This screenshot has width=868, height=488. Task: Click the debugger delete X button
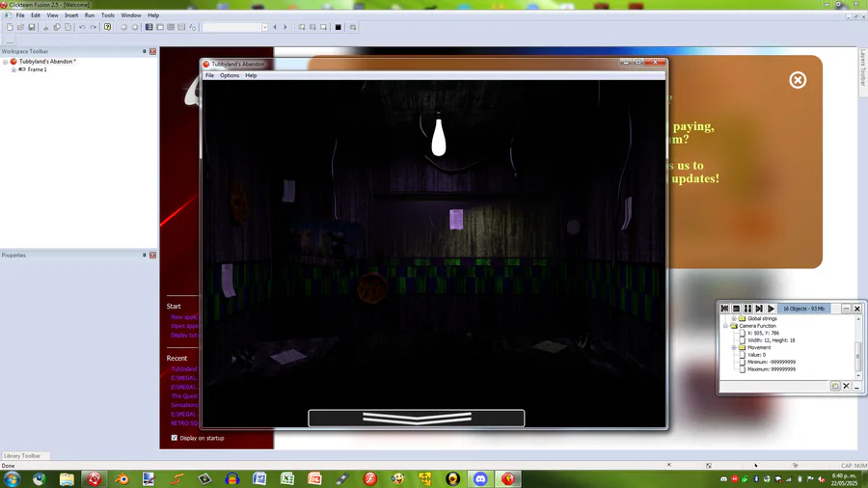tap(846, 386)
